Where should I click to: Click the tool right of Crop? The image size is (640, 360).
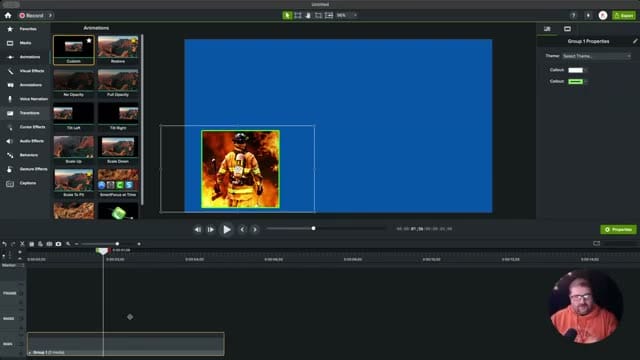[329, 16]
